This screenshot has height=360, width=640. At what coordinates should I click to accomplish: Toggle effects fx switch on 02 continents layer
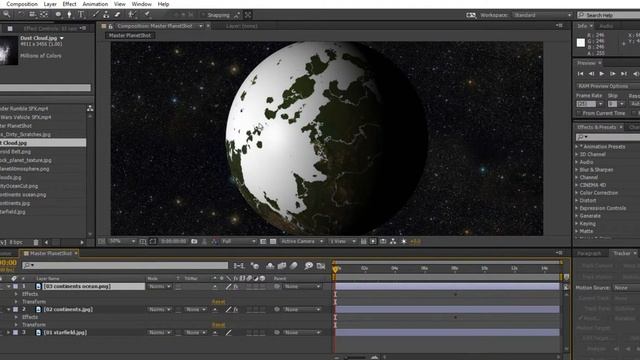(236, 310)
